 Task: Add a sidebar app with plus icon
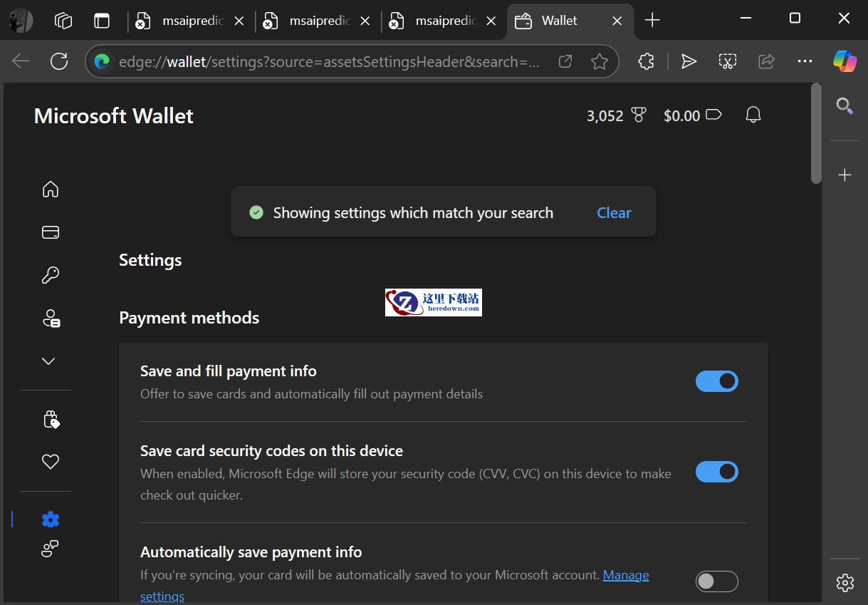tap(845, 175)
